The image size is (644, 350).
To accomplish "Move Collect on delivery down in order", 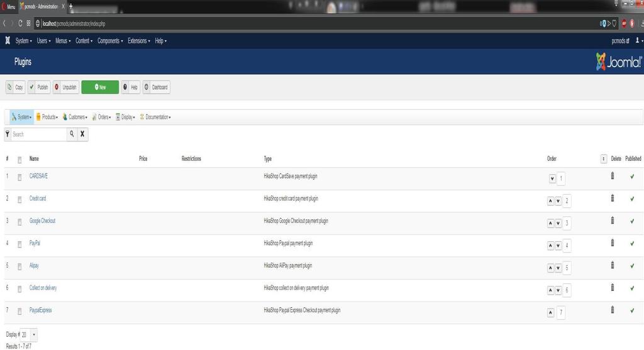I will 558,290.
